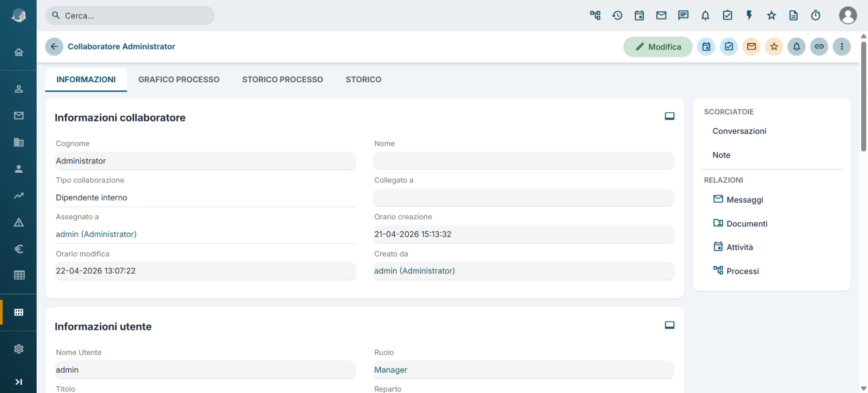Viewport: 868px width, 393px height.
Task: Switch to the INFORMAZIONI tab
Action: pyautogui.click(x=86, y=80)
